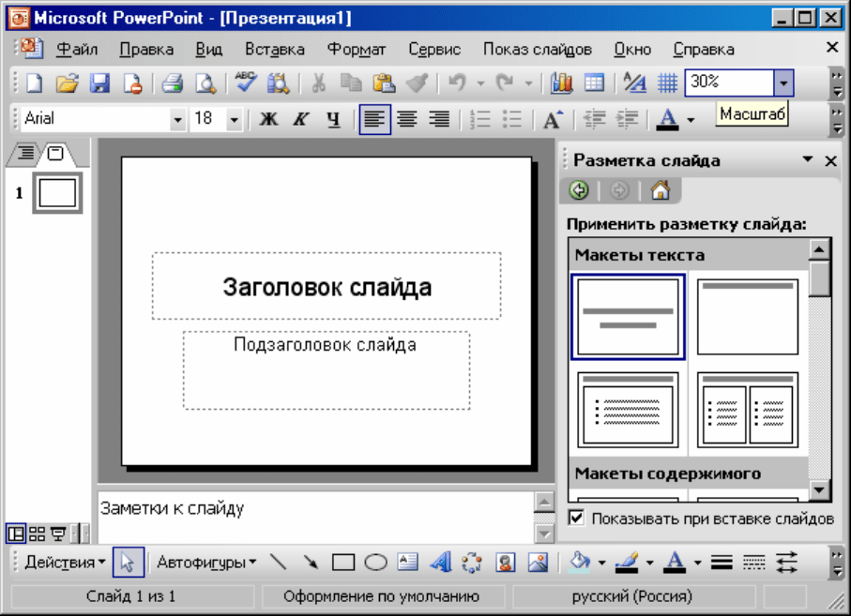Click drawing toolbar font color A
This screenshot has width=851, height=616.
(x=676, y=563)
